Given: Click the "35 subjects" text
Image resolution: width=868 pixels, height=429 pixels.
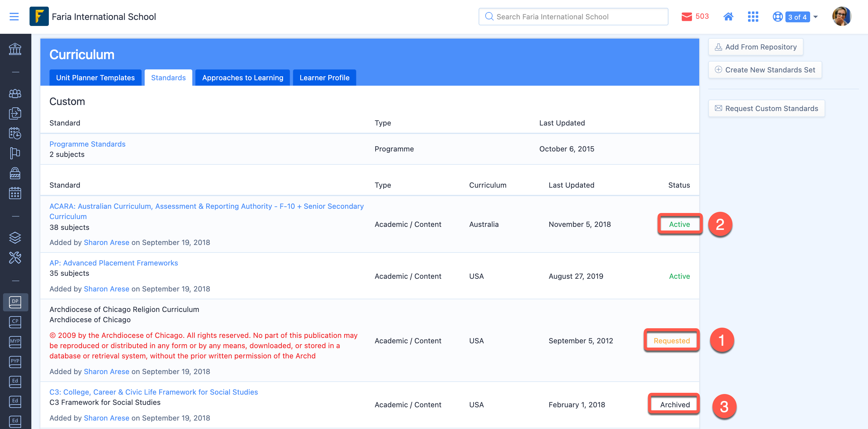Looking at the screenshot, I should coord(69,273).
